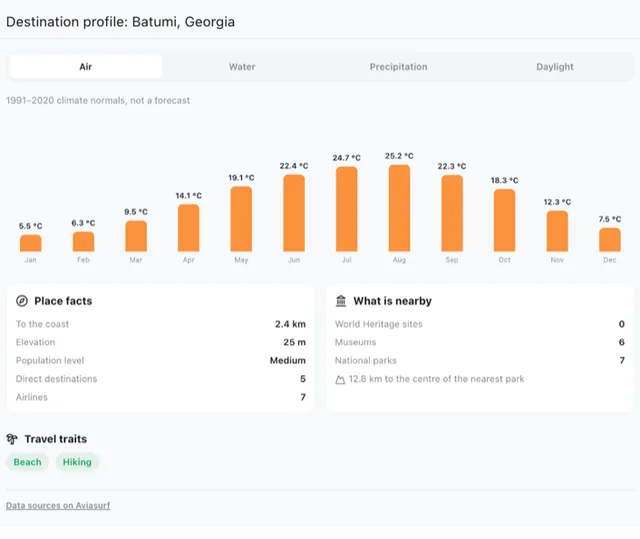
Task: Select the Precipitation tab
Action: [398, 67]
